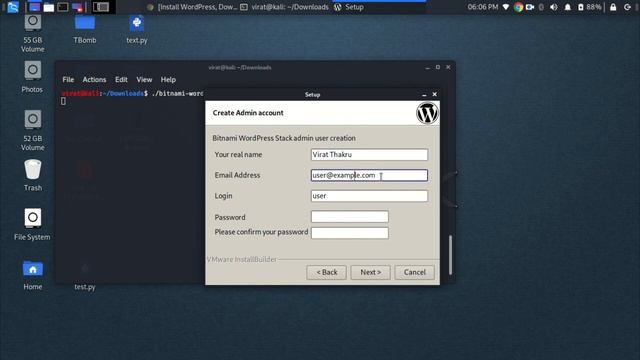Click the terminal command line text
640x360 pixels.
click(x=132, y=93)
